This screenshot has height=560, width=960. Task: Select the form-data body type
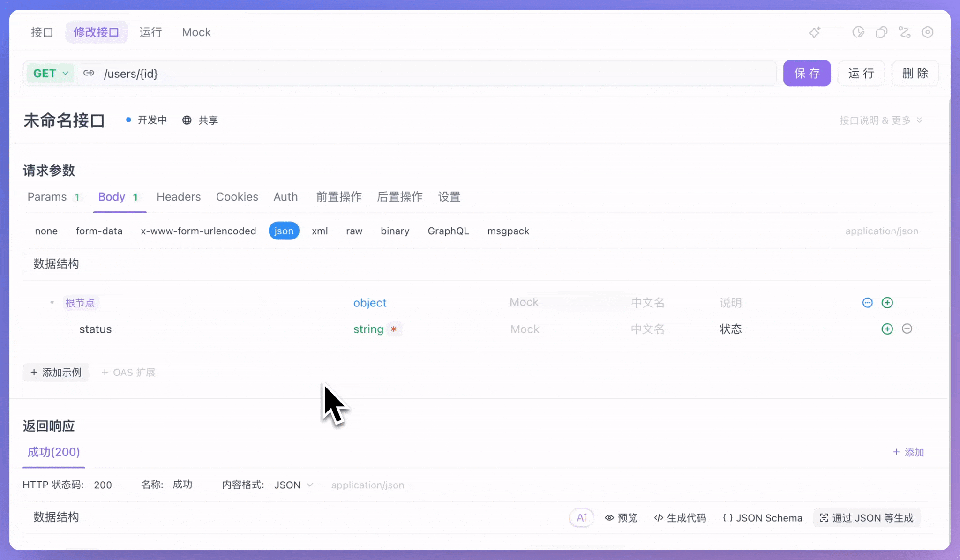pyautogui.click(x=99, y=231)
